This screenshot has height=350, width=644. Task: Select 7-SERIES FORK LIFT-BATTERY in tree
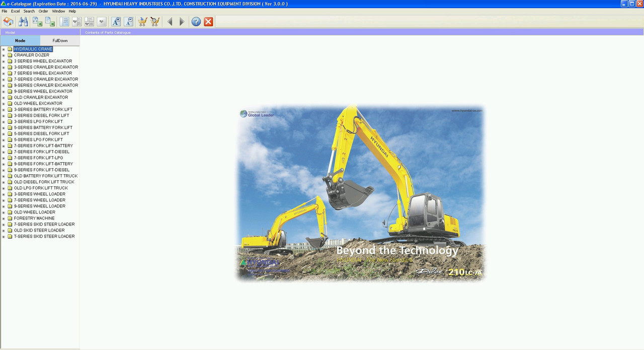point(43,146)
